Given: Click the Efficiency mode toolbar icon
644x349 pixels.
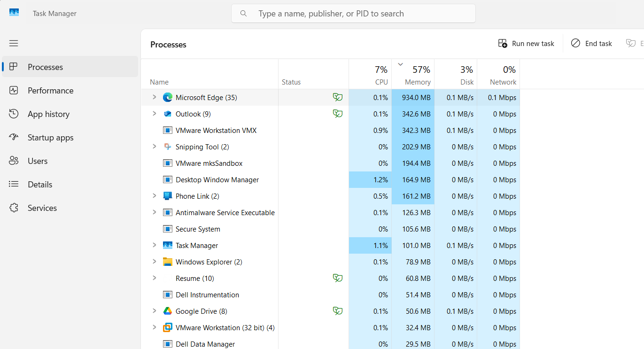Looking at the screenshot, I should (631, 43).
